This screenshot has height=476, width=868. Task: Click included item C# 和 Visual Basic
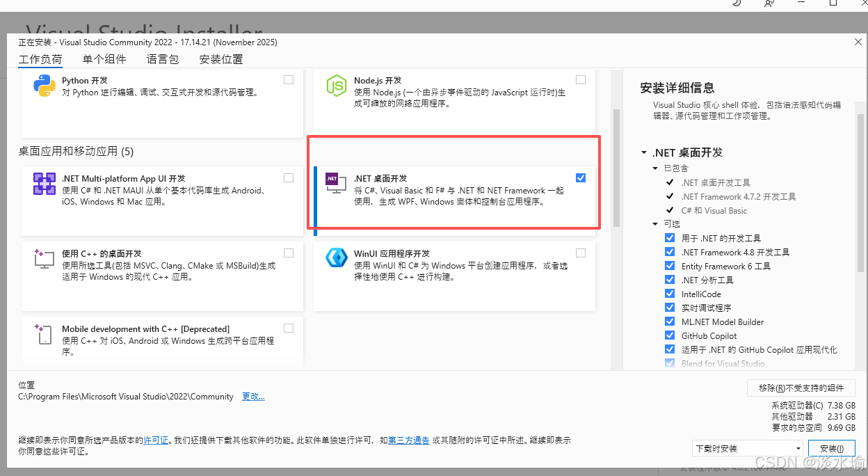point(714,210)
